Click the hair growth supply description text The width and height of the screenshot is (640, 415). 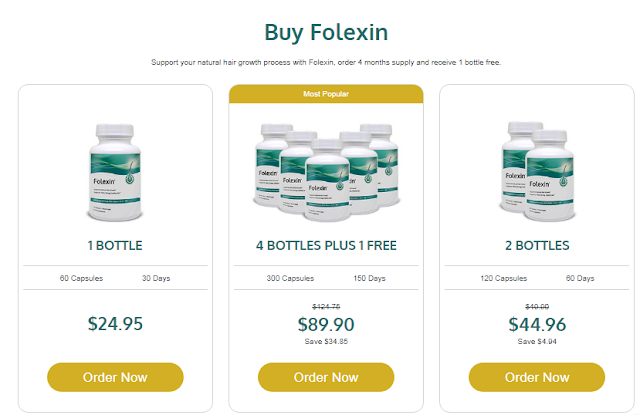click(x=326, y=62)
